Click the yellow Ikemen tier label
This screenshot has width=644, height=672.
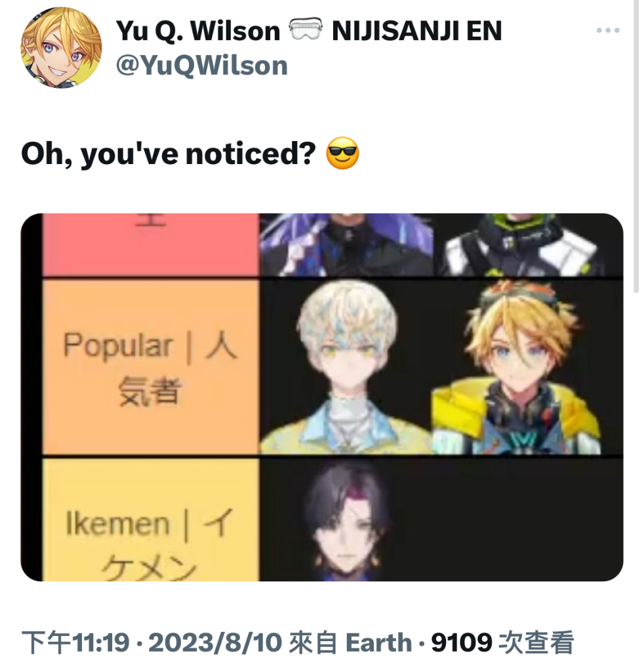pyautogui.click(x=151, y=520)
